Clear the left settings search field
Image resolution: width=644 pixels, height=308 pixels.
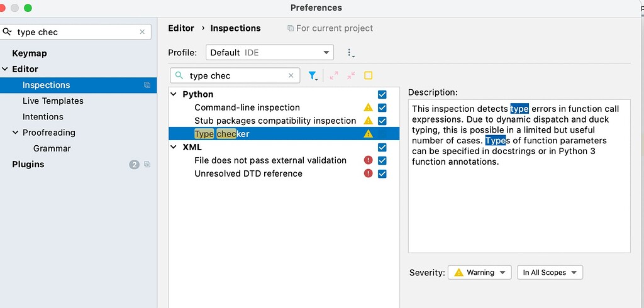click(142, 32)
